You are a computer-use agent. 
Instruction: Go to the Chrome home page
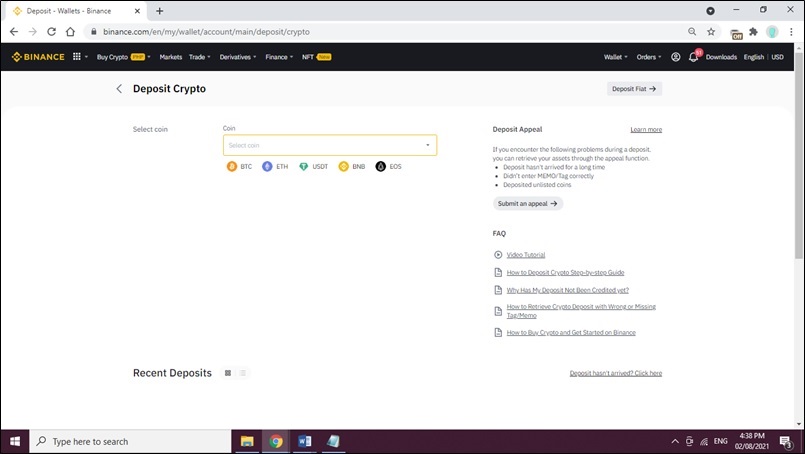tap(70, 32)
